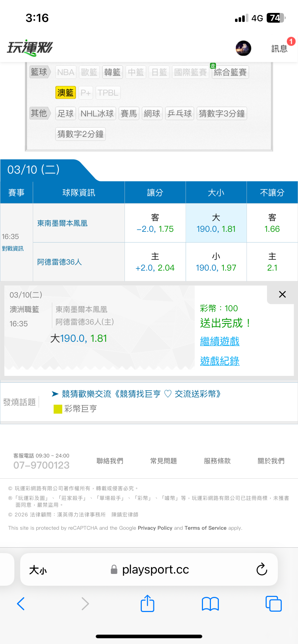The height and width of the screenshot is (644, 298).
Task: Select the 國際籃賽 league tab
Action: [190, 72]
